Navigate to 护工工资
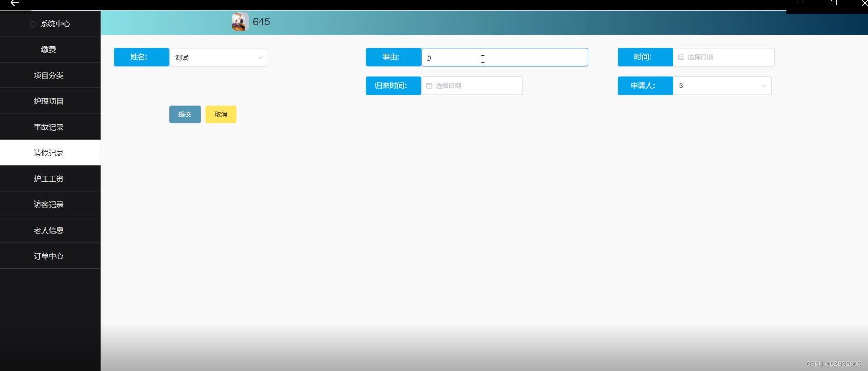Screen dimensions: 868x371 coord(50,178)
